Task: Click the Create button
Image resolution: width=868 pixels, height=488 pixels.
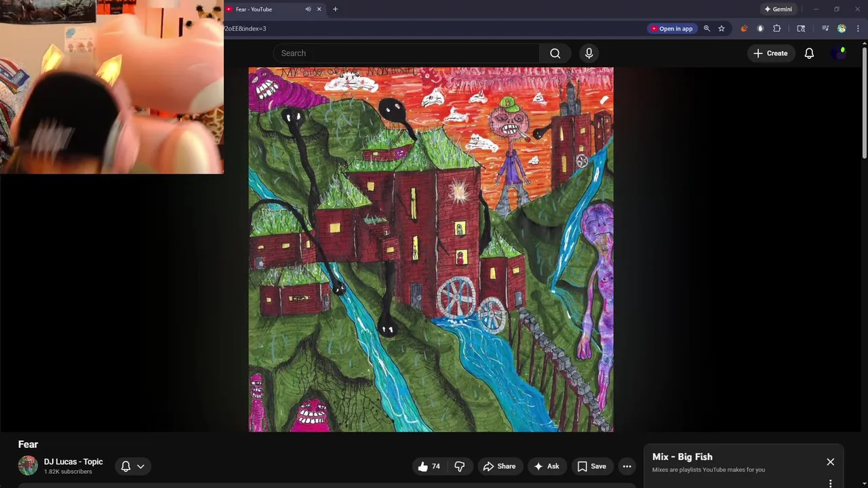Action: (770, 53)
